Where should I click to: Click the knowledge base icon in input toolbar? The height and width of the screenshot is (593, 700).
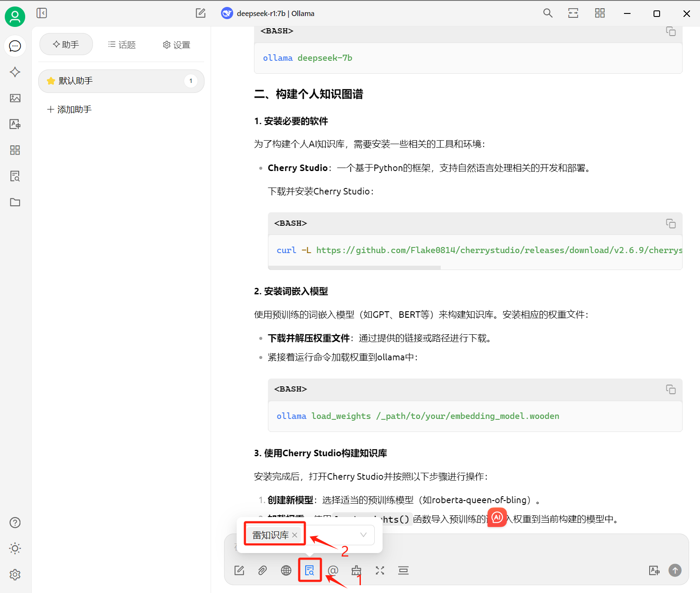point(310,570)
